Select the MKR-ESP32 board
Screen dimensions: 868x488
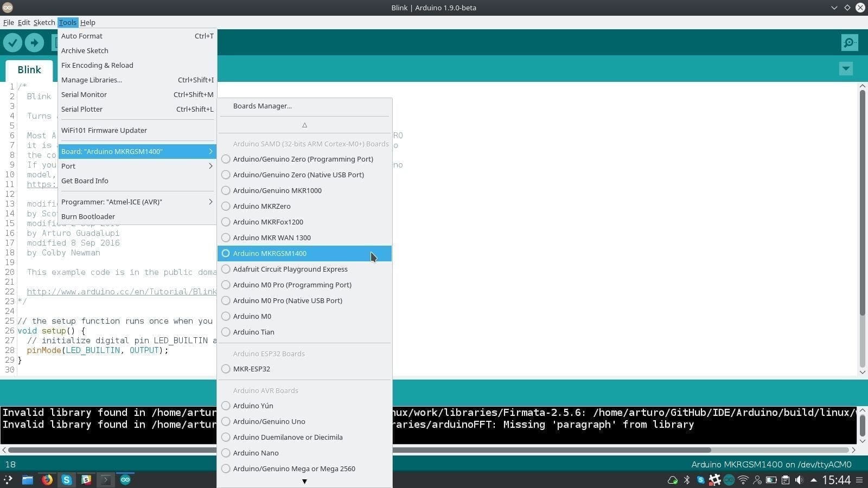click(x=251, y=369)
